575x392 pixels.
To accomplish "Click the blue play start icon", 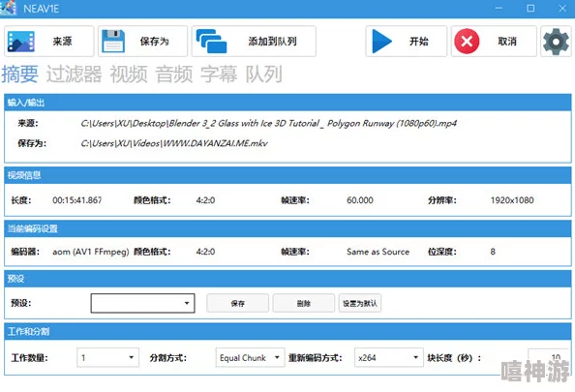I will [x=381, y=41].
